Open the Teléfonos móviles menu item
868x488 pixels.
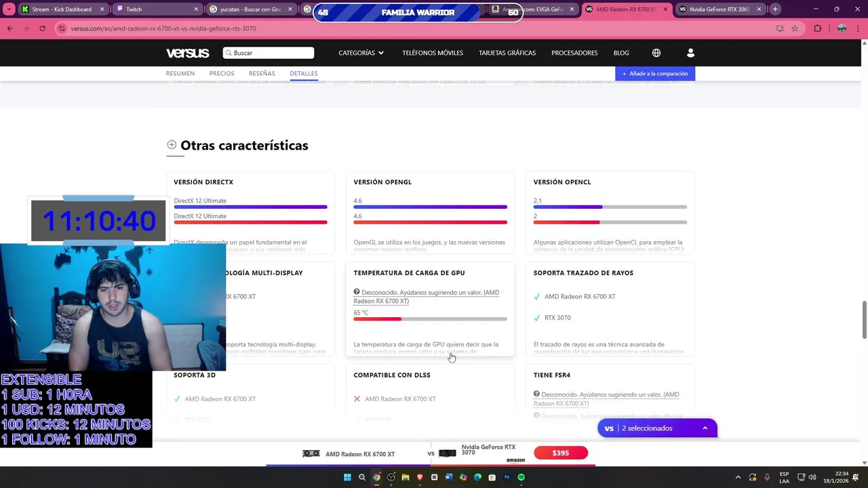(x=433, y=53)
